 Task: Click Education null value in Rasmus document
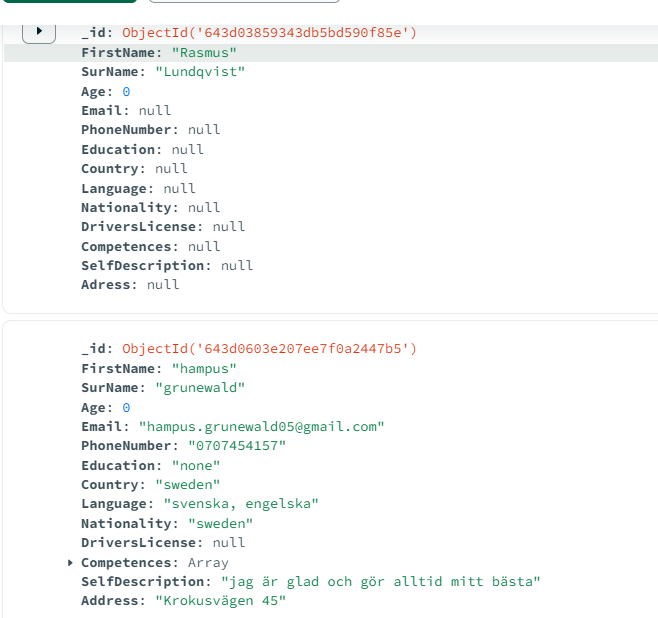[x=188, y=150]
